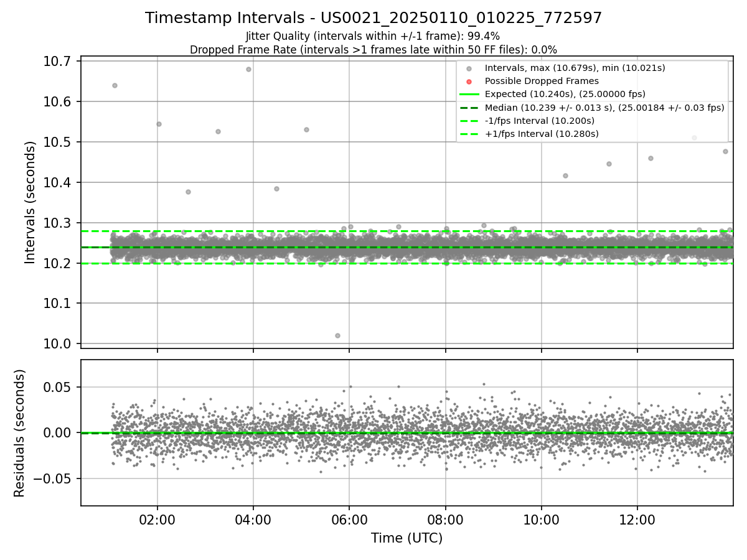Click the 02:00 x-axis tick label
The height and width of the screenshot is (560, 747).
point(157,519)
